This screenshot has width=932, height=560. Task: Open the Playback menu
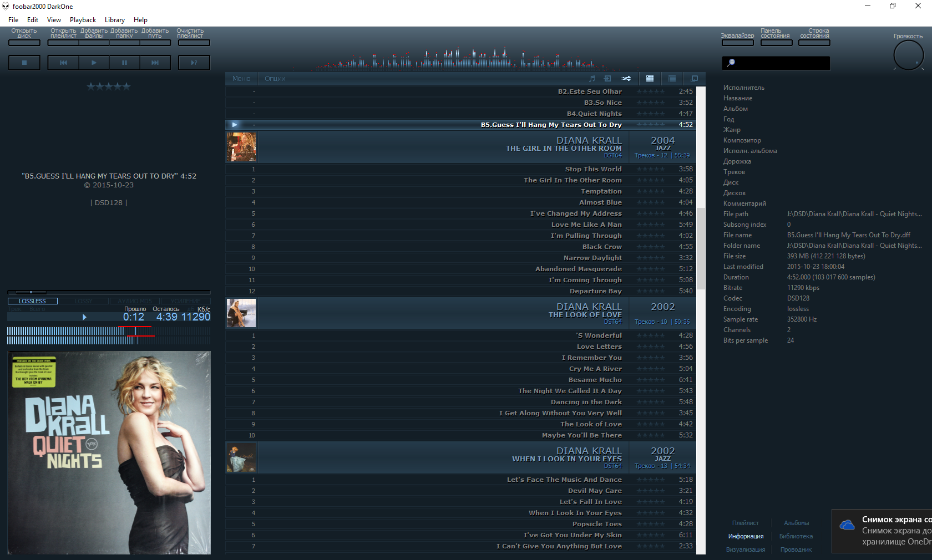[x=83, y=20]
